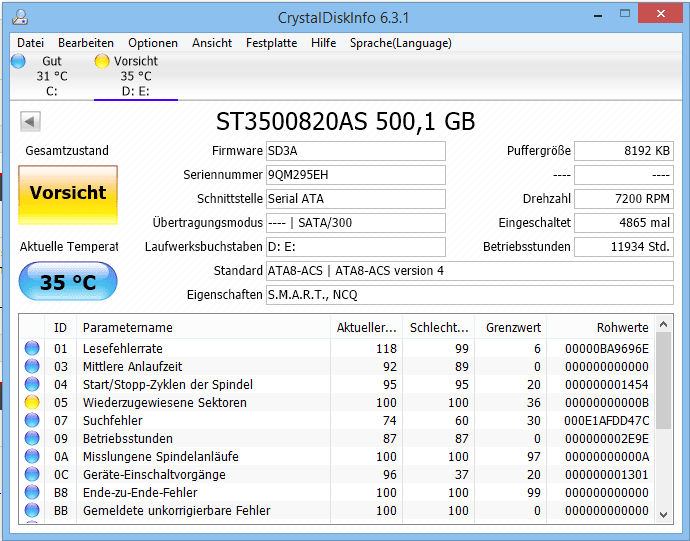690x541 pixels.
Task: Select the Wiederzugewiesene Sektoren parameter name
Action: (x=165, y=403)
